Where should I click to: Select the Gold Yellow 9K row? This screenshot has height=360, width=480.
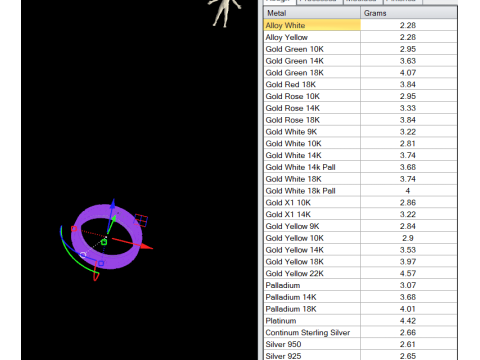point(360,226)
